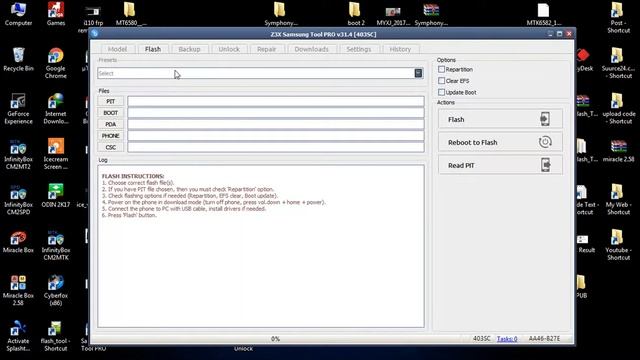Open the MYXJ_2017 image file

point(393,15)
